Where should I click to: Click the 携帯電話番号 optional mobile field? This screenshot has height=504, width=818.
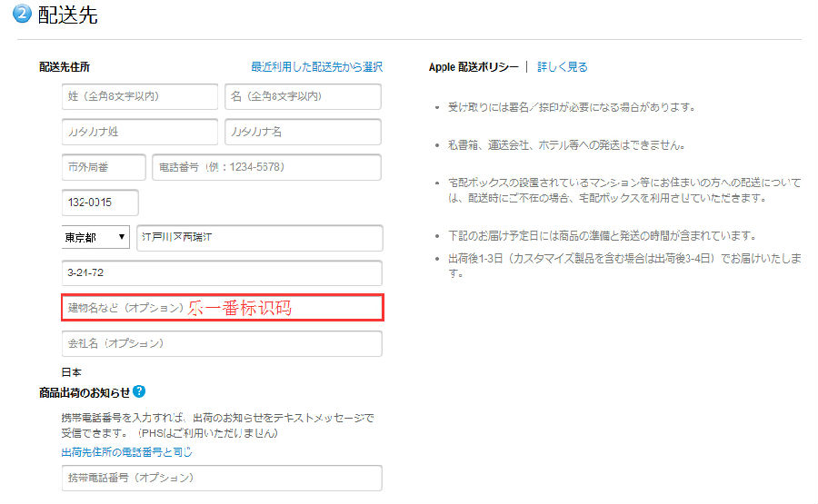tap(222, 478)
